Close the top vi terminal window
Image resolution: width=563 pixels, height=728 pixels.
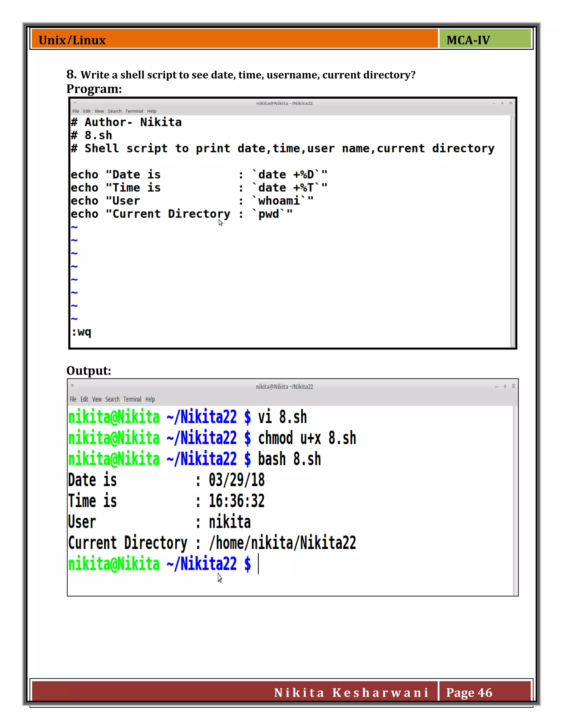tap(511, 103)
